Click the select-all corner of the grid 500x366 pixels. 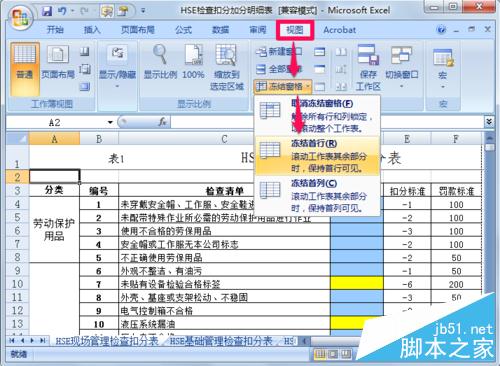pos(17,138)
